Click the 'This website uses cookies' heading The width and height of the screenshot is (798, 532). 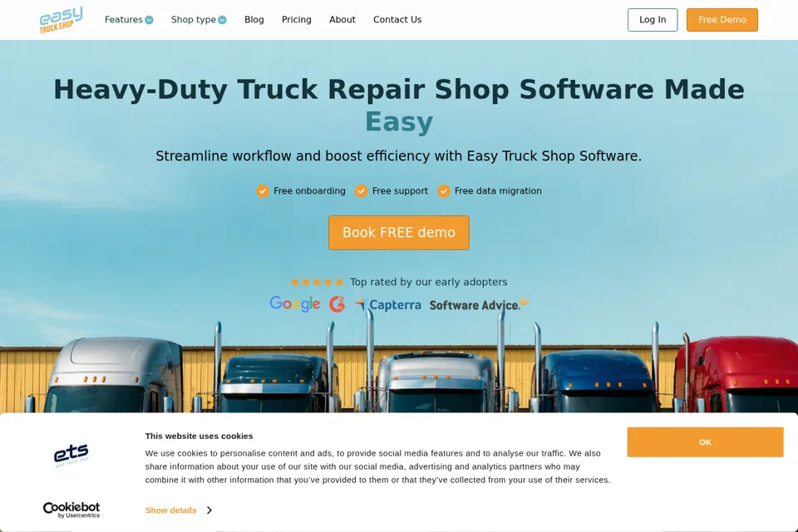[199, 436]
